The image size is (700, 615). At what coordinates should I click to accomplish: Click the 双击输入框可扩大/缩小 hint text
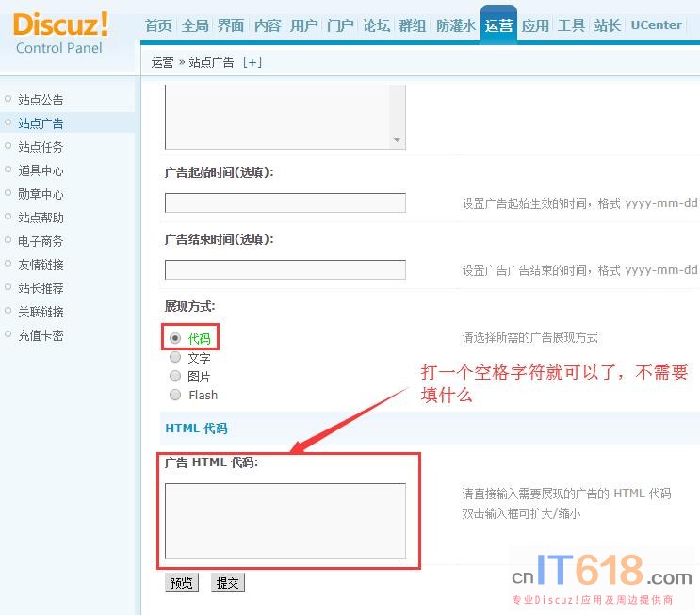521,513
